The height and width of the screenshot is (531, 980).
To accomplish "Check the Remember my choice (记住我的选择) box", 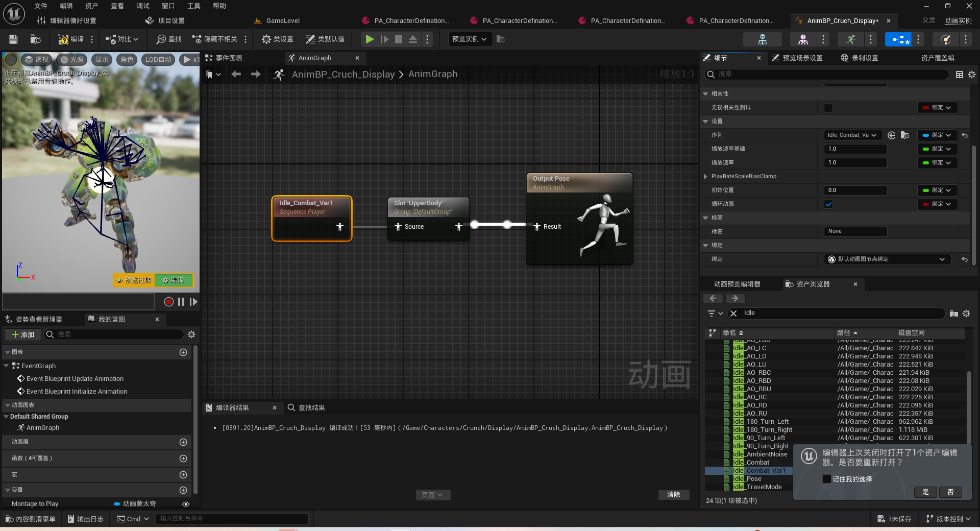I will point(827,479).
